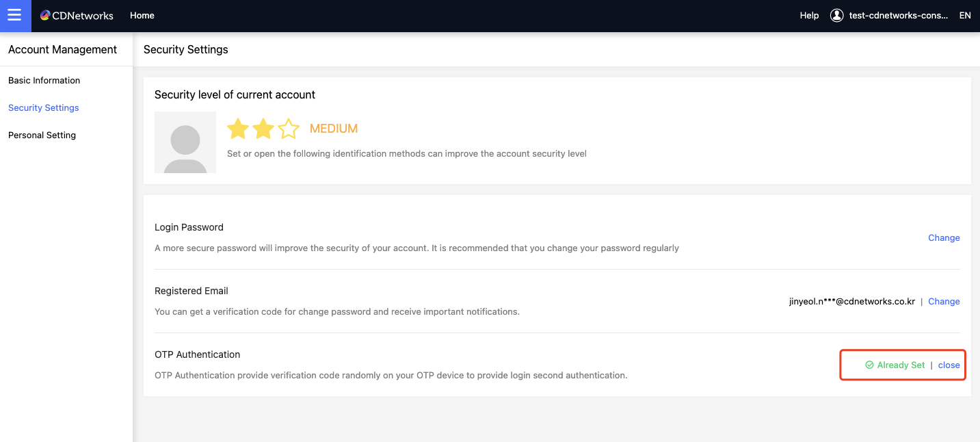Open the EN language selector

(x=965, y=16)
